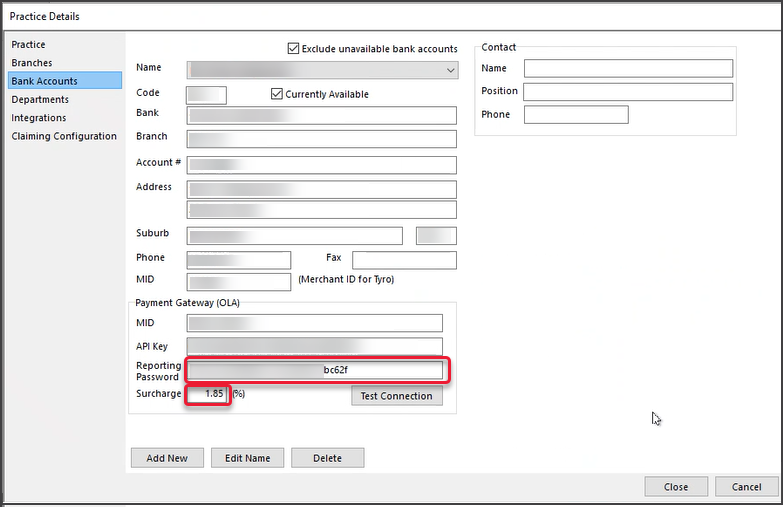This screenshot has width=783, height=507.
Task: Click the Contact Name field
Action: point(628,68)
